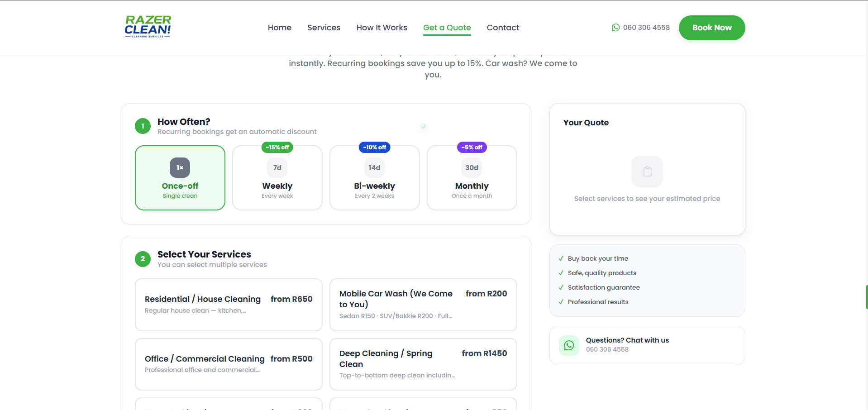
Task: Click the 'from R650' price
Action: (291, 299)
